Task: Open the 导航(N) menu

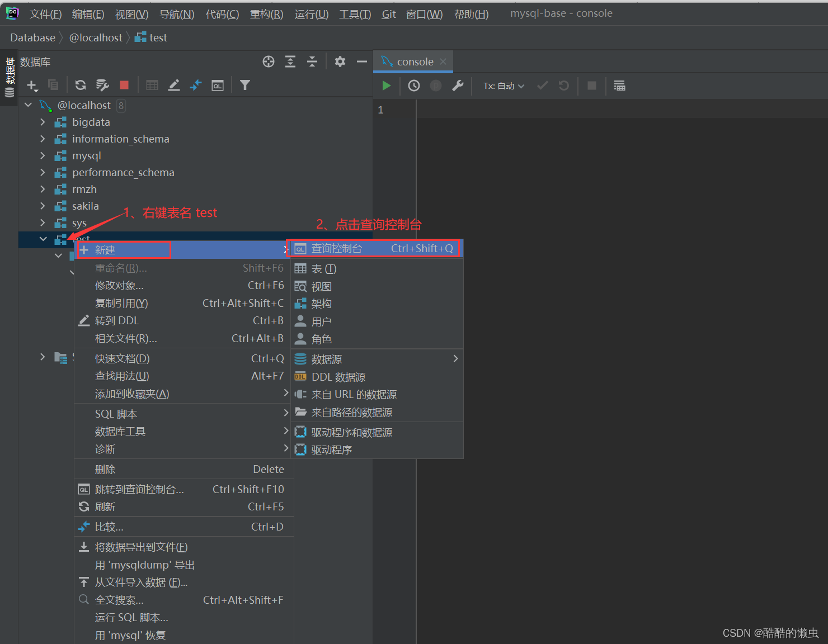Action: coord(177,14)
